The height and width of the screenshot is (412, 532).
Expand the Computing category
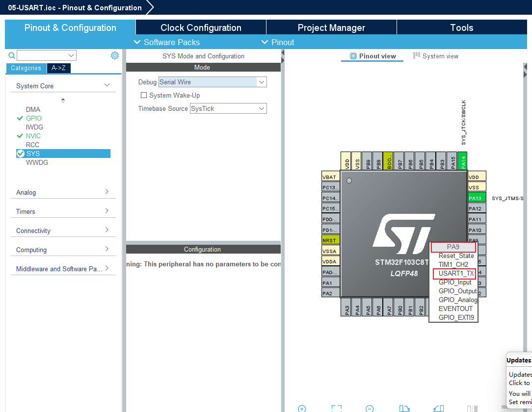(63, 250)
